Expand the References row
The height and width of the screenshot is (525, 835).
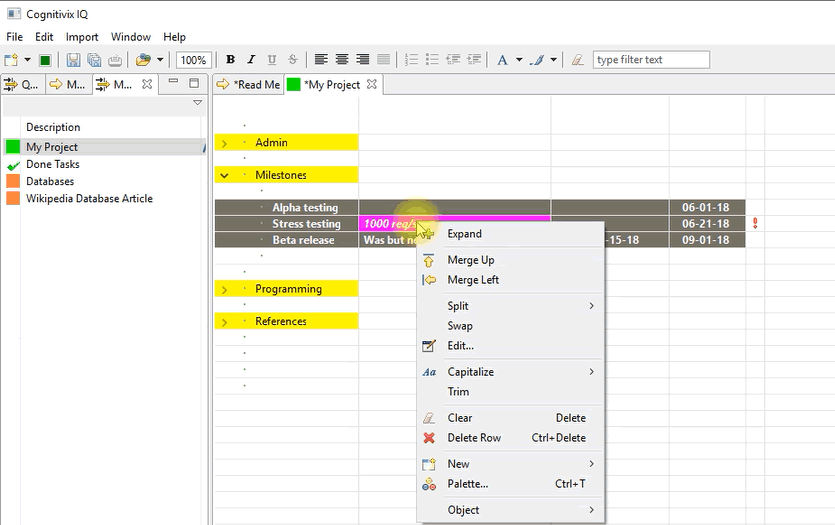coord(224,322)
